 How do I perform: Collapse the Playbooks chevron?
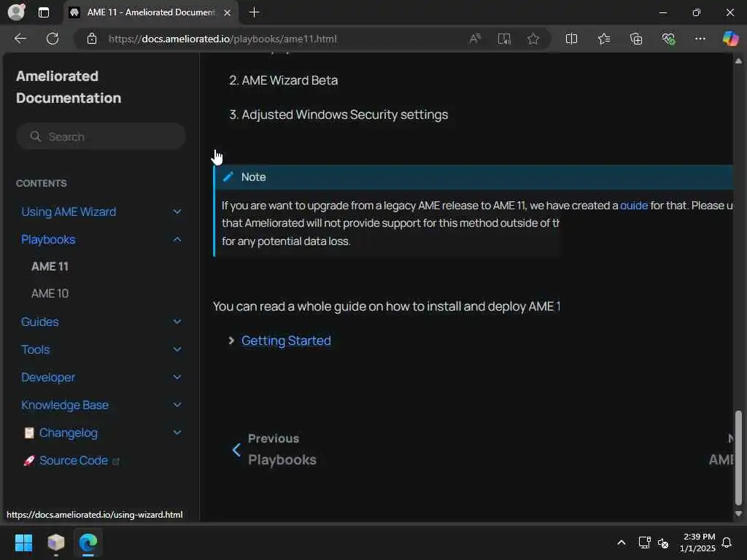click(x=177, y=239)
